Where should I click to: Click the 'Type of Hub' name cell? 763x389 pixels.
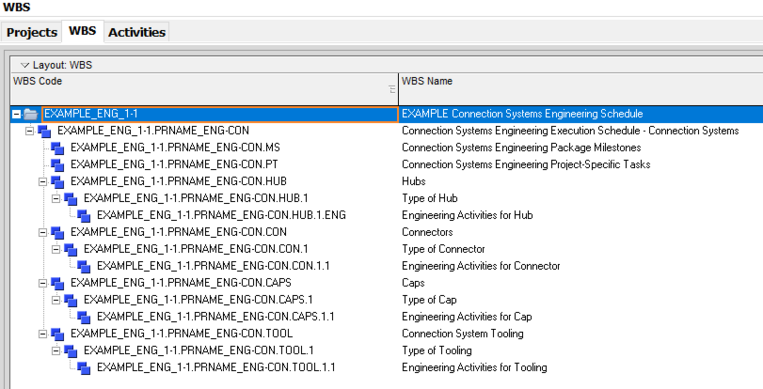(x=430, y=198)
